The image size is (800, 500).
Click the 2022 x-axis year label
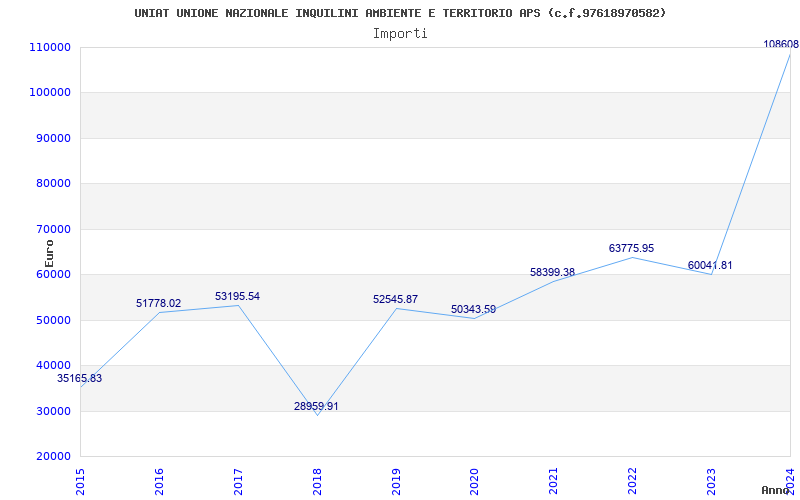633,482
